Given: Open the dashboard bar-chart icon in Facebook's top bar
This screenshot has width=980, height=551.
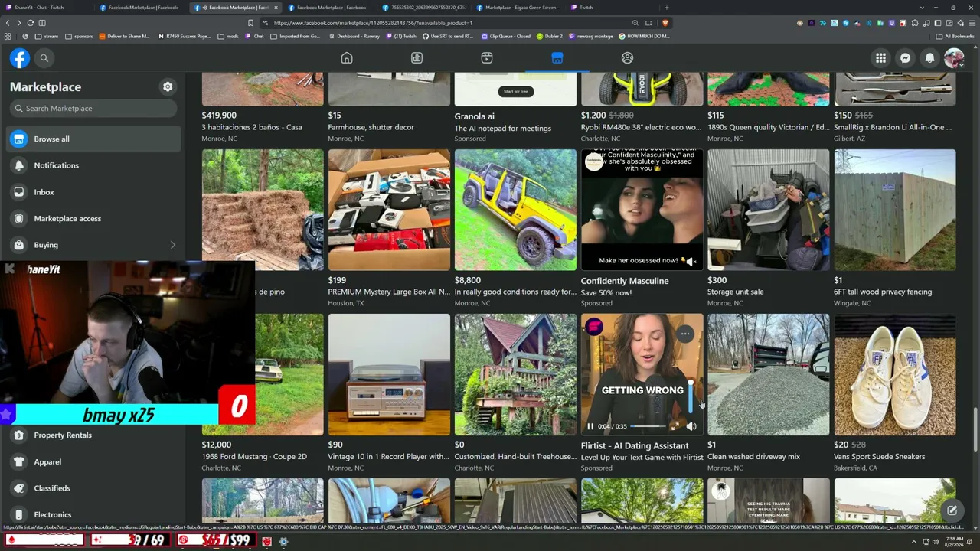Looking at the screenshot, I should pos(416,58).
